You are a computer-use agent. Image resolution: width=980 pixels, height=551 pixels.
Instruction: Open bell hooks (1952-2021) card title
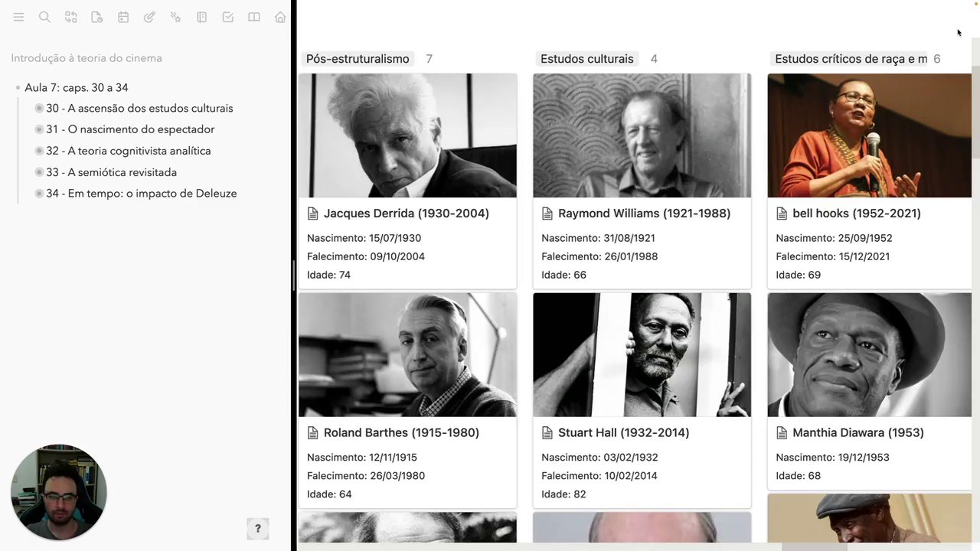[x=857, y=214]
